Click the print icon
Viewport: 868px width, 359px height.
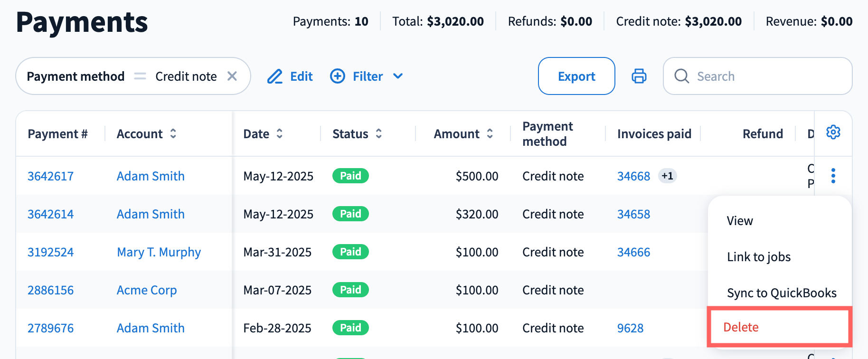point(639,76)
